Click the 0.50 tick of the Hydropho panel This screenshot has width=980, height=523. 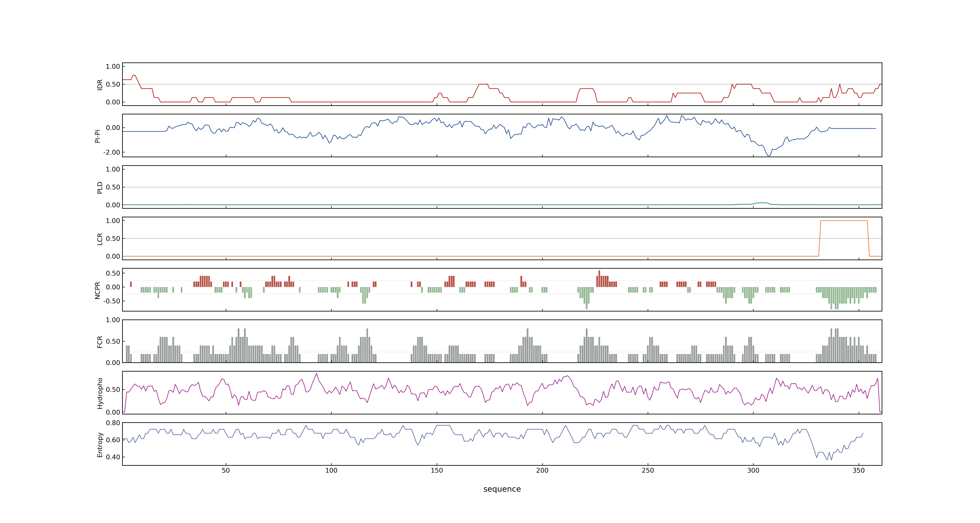(113, 389)
